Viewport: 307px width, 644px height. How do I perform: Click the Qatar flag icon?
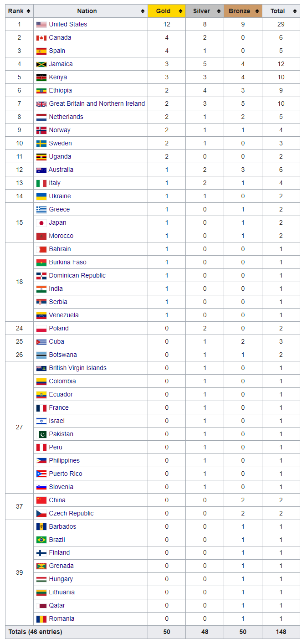(41, 606)
